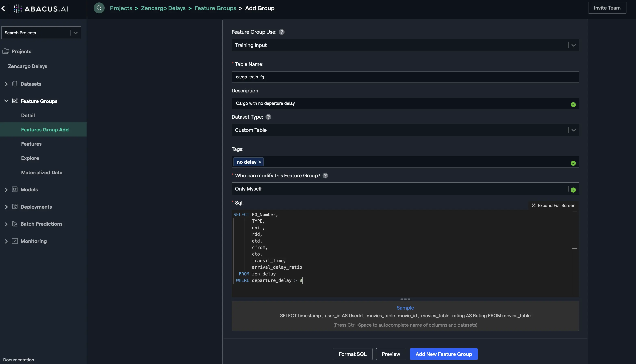
Task: Click the 'Add Group' breadcrumb text
Action: click(260, 8)
